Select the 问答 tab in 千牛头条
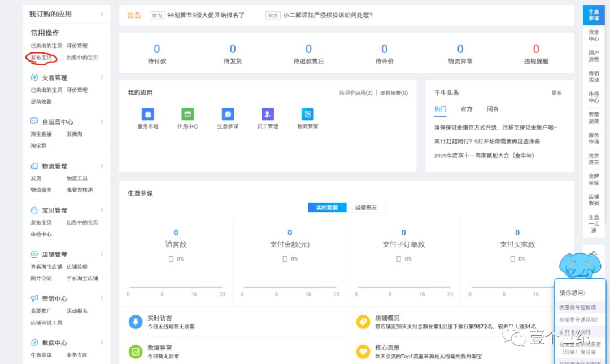This screenshot has width=610, height=364. coord(493,109)
